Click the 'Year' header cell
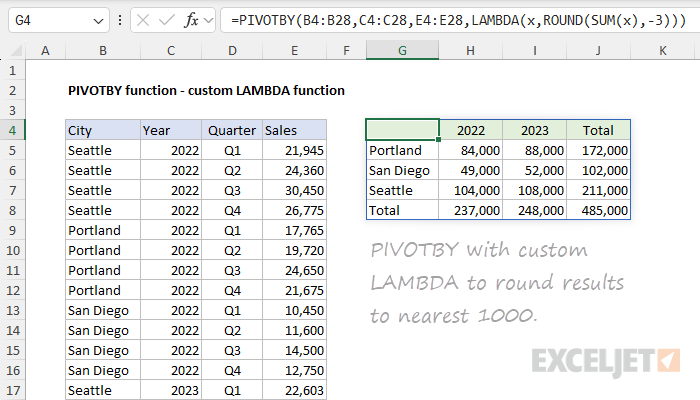The height and width of the screenshot is (400, 700). point(171,130)
